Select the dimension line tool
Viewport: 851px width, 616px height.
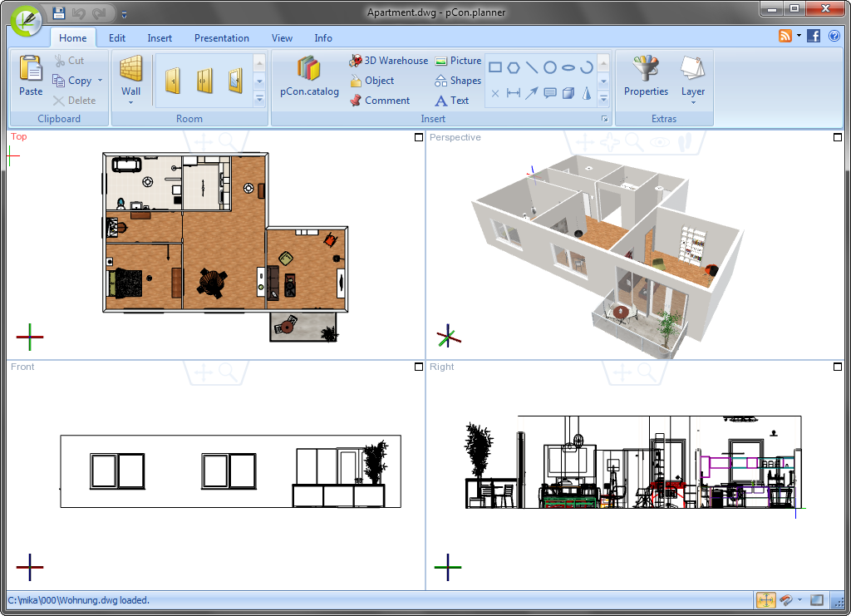[513, 93]
